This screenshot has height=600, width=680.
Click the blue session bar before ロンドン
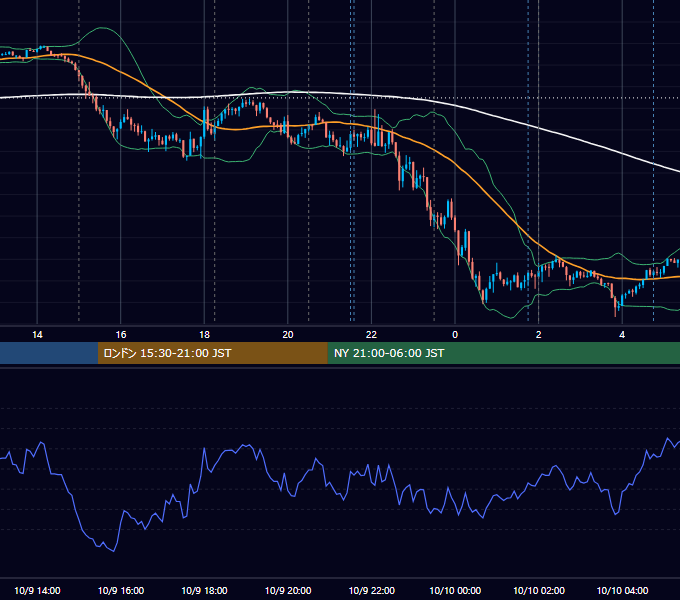(49, 353)
